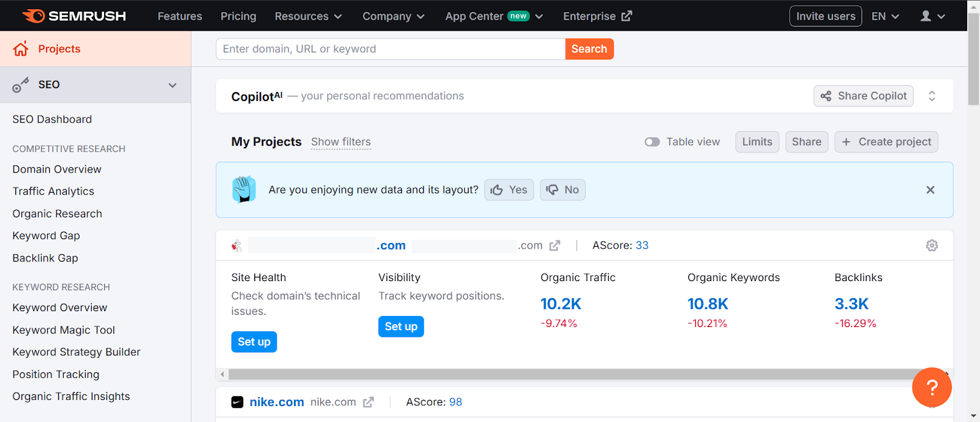Open the EN language dropdown
The image size is (980, 422).
point(885,17)
